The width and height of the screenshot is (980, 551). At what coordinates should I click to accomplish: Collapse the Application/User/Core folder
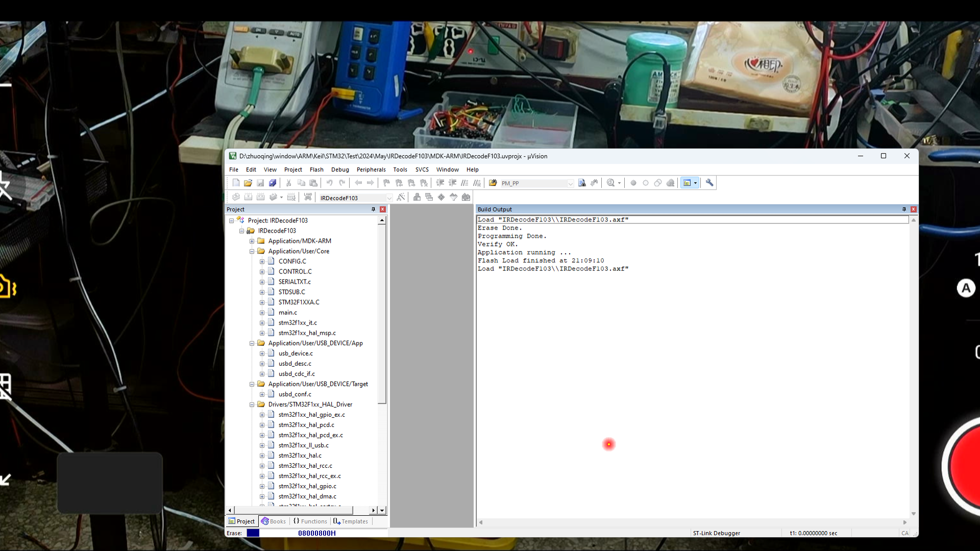point(252,251)
